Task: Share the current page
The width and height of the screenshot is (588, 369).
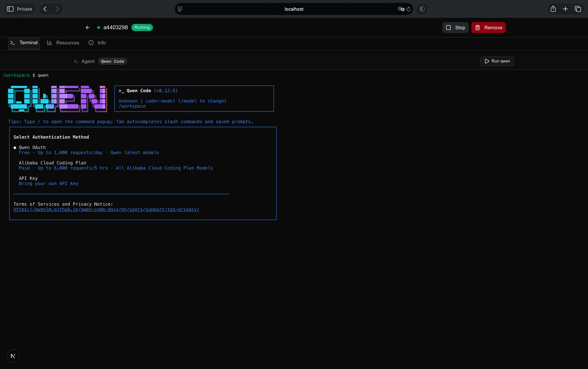Action: pyautogui.click(x=553, y=9)
